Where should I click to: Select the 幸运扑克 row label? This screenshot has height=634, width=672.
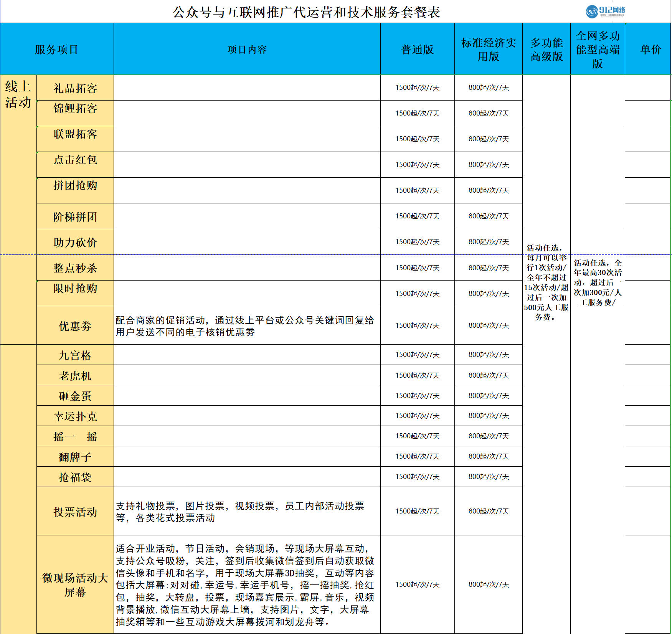pyautogui.click(x=74, y=416)
